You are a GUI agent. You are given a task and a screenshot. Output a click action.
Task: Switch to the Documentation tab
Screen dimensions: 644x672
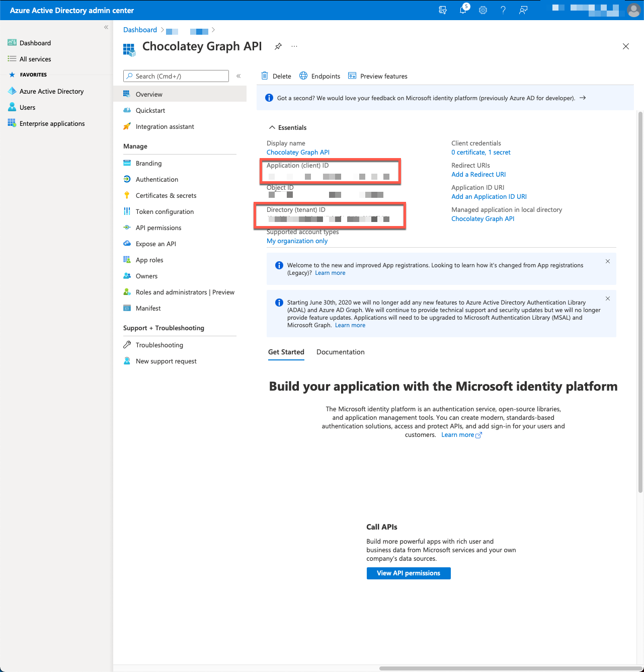341,352
